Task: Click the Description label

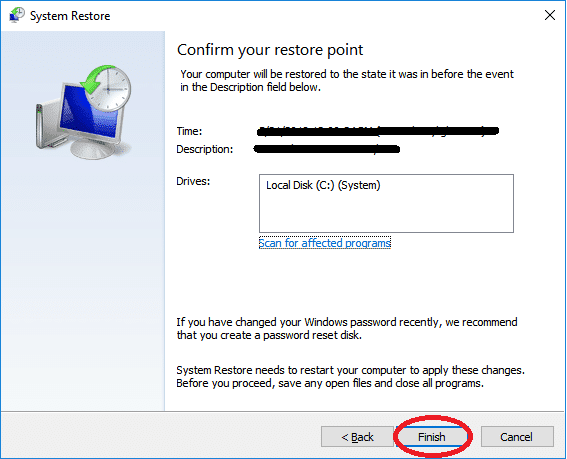Action: 205,149
